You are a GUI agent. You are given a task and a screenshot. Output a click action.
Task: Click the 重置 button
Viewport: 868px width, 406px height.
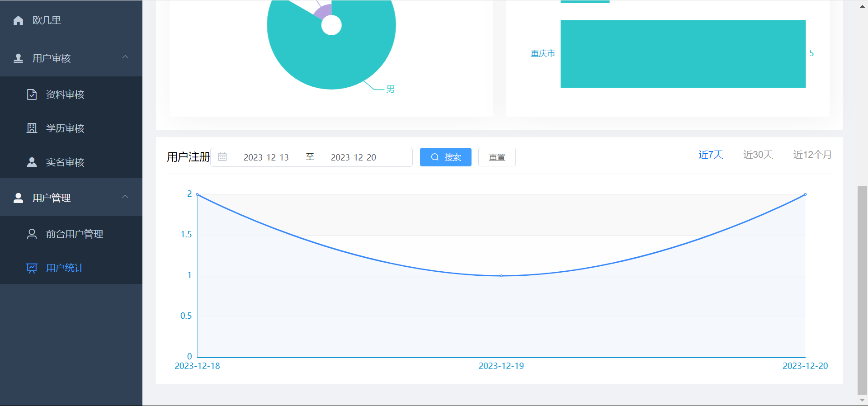(497, 157)
